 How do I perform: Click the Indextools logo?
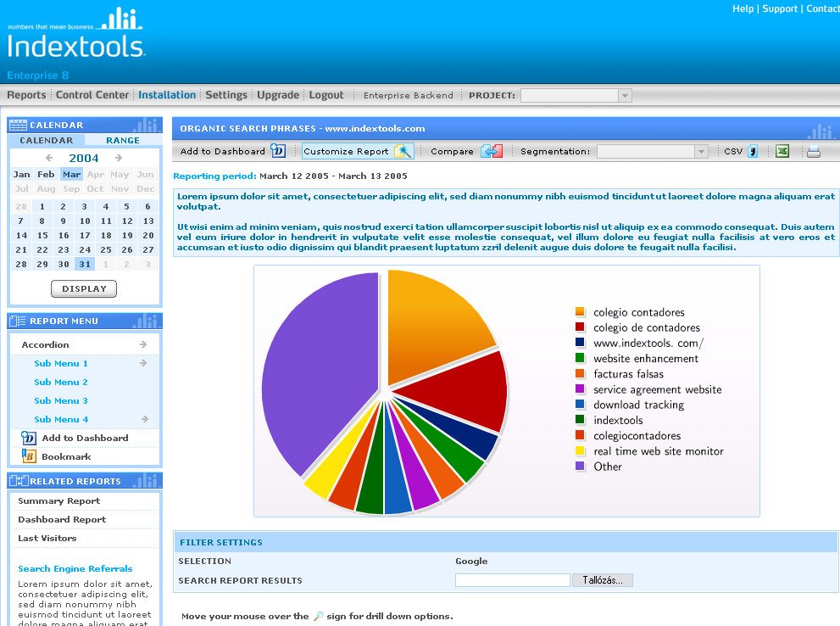(75, 33)
